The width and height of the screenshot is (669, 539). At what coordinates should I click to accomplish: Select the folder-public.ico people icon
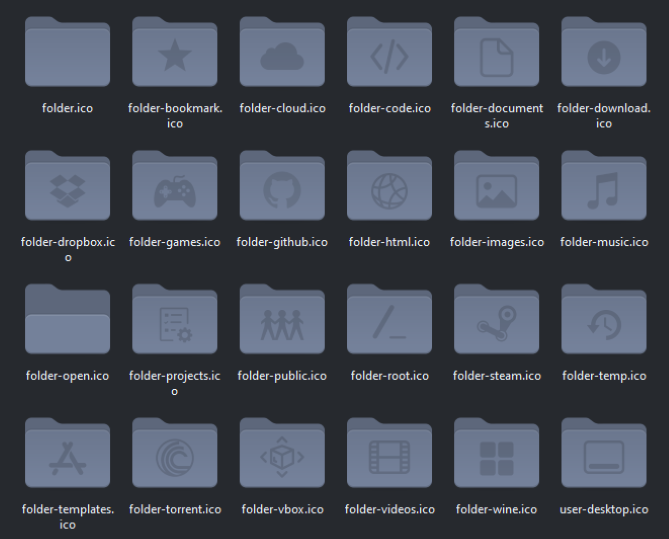282,323
